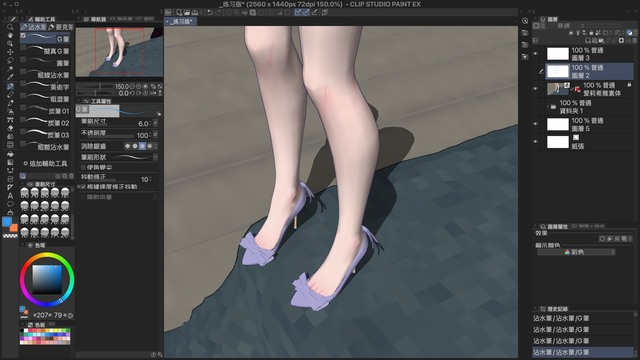
Task: Open brush size dynamics button beside 6.0
Action: pyautogui.click(x=155, y=123)
